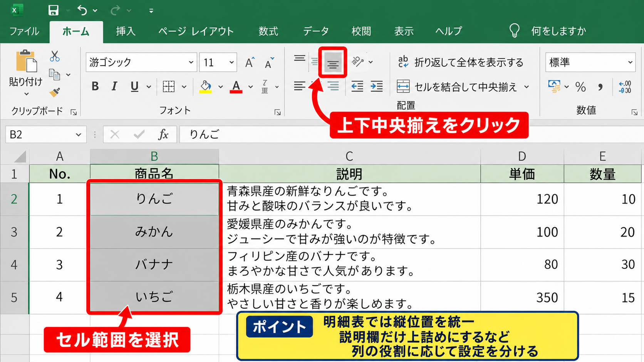Switch to the 数式 tab

pos(268,31)
